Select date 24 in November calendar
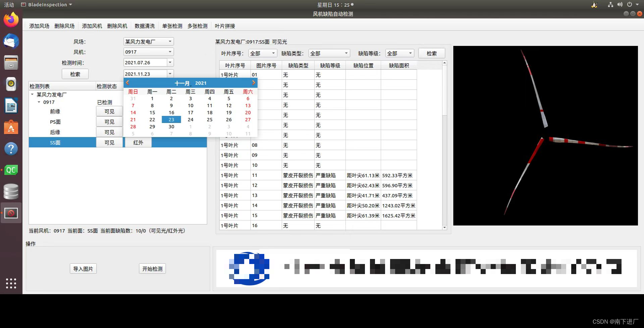 click(191, 120)
